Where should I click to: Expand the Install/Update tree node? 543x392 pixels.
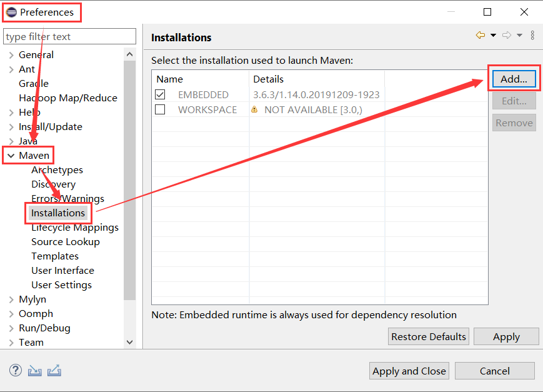[x=11, y=127]
